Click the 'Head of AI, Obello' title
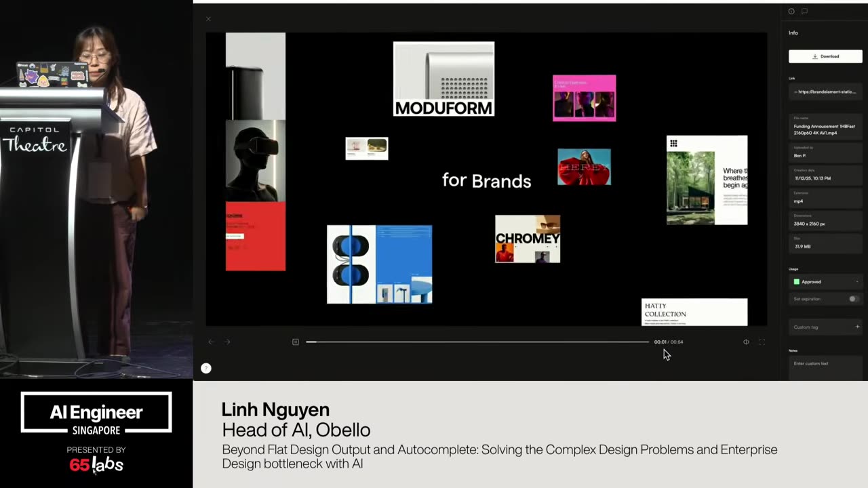This screenshot has width=868, height=488. [x=296, y=430]
